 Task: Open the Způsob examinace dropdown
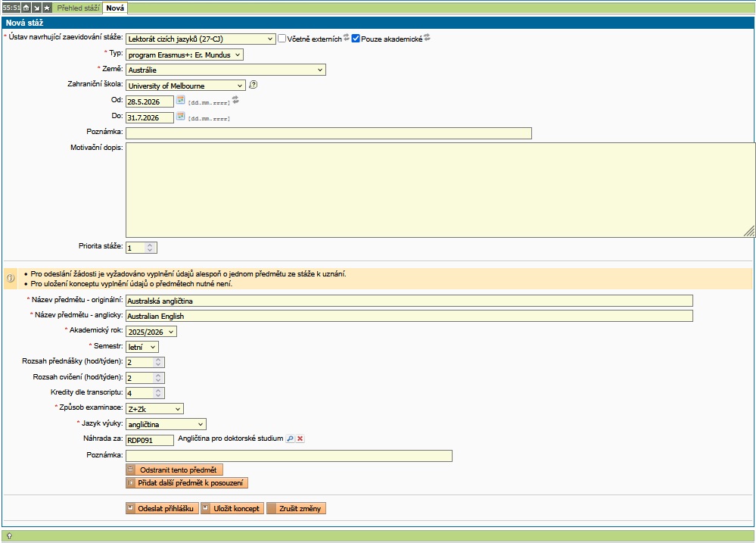point(154,408)
